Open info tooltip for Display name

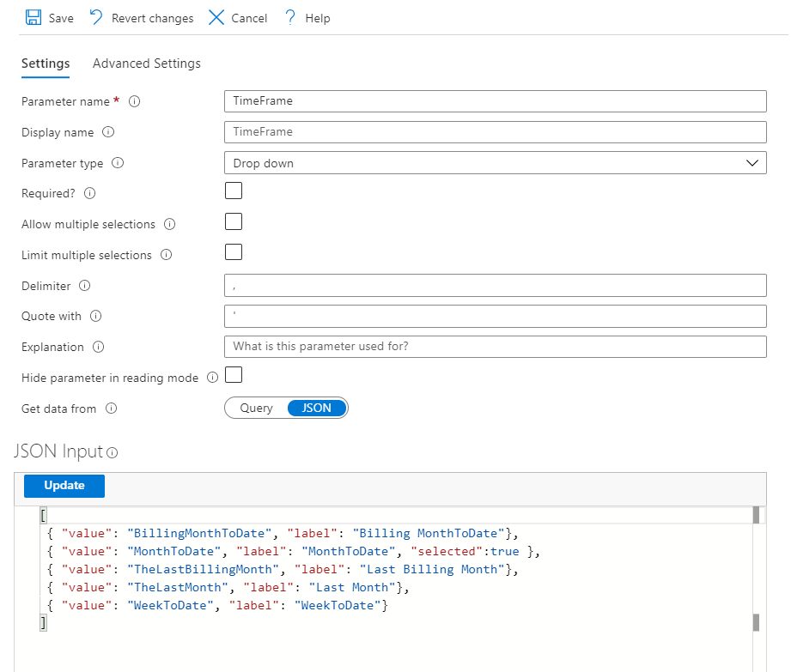[x=108, y=132]
